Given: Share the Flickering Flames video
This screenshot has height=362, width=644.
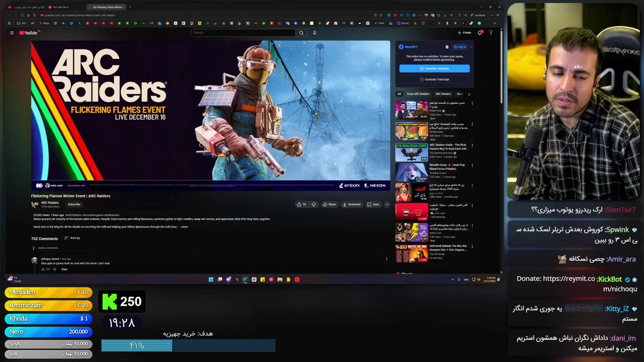Looking at the screenshot, I should [x=329, y=205].
